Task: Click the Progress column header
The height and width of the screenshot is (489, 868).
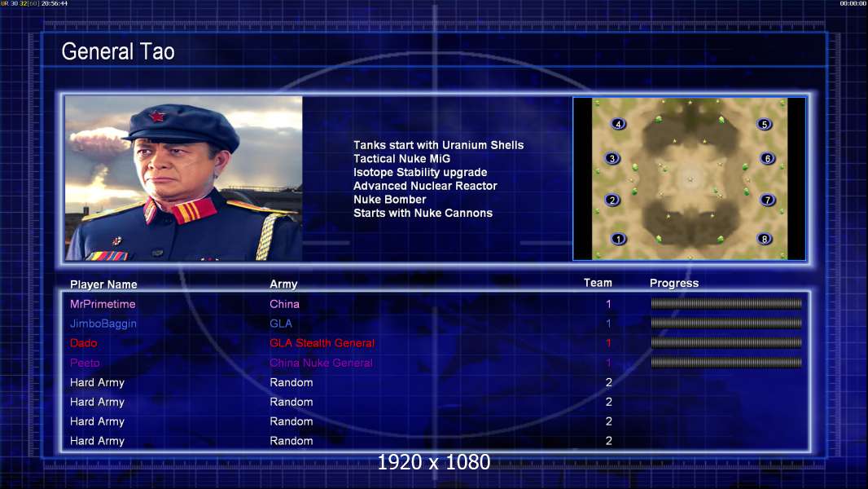Action: coord(674,283)
